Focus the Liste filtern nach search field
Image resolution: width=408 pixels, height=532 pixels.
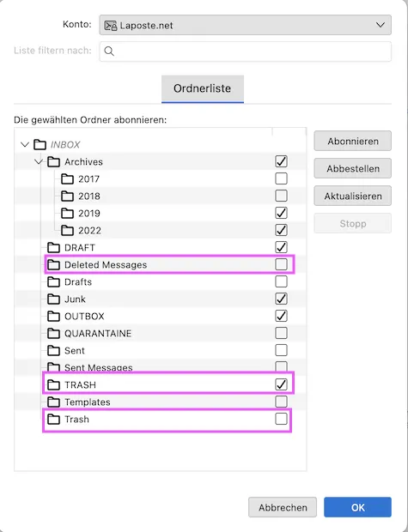tap(246, 51)
